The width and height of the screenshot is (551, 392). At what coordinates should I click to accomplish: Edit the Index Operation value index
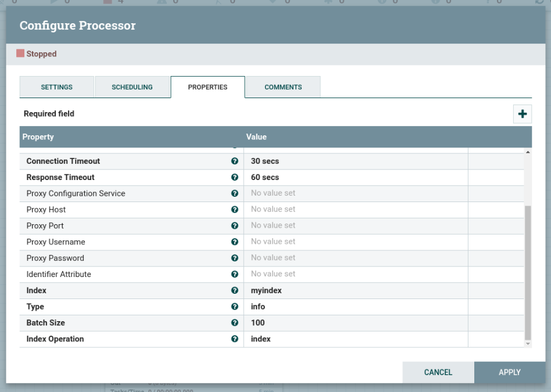tap(356, 339)
